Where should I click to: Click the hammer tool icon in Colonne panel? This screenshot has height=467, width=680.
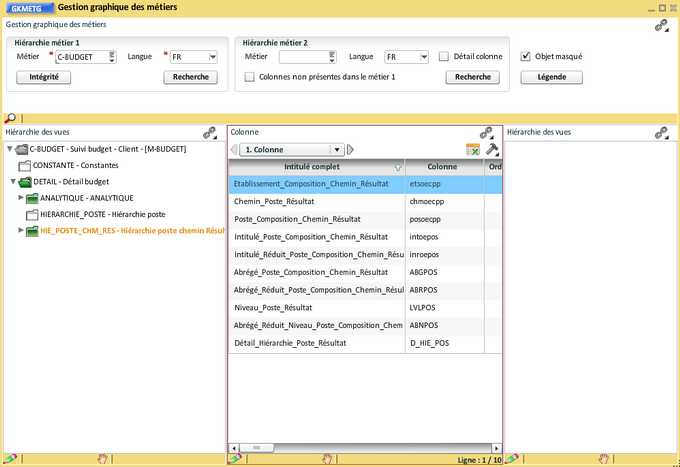[492, 149]
